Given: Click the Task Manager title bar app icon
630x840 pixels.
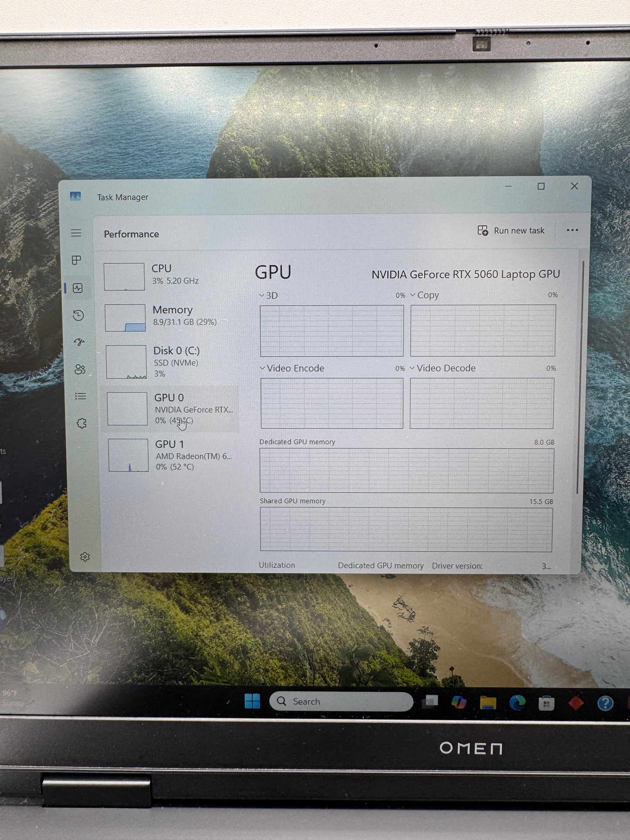Looking at the screenshot, I should point(75,197).
